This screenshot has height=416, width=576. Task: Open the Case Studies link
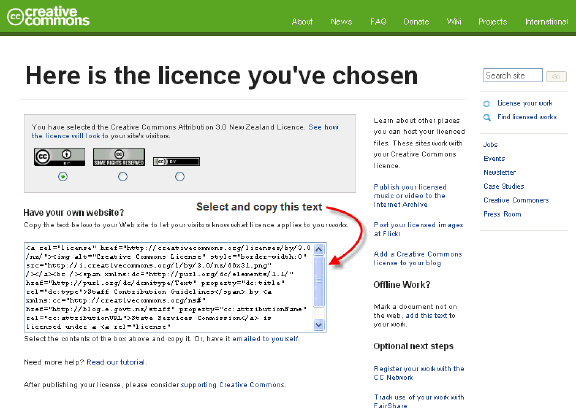click(504, 186)
